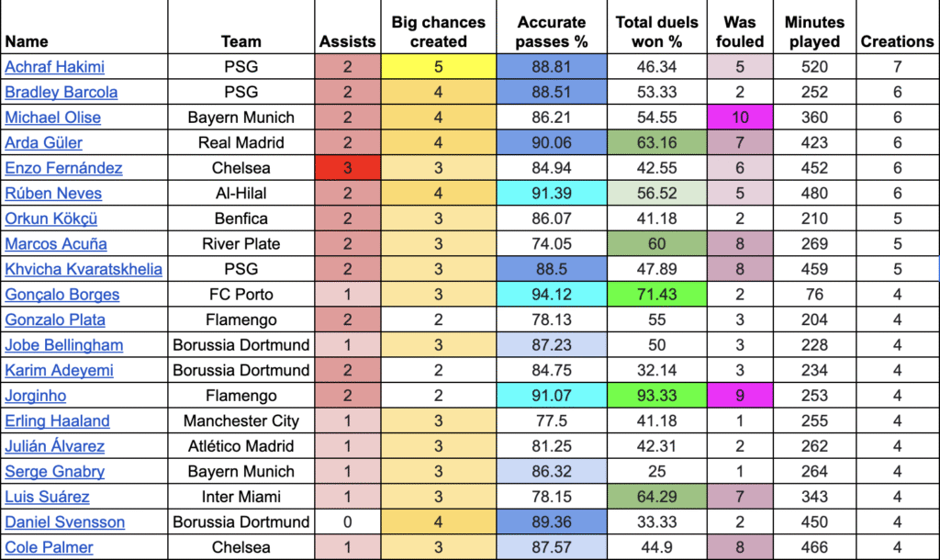Viewport: 940px width, 560px height.
Task: Follow the Arda Güler link
Action: pos(43,142)
